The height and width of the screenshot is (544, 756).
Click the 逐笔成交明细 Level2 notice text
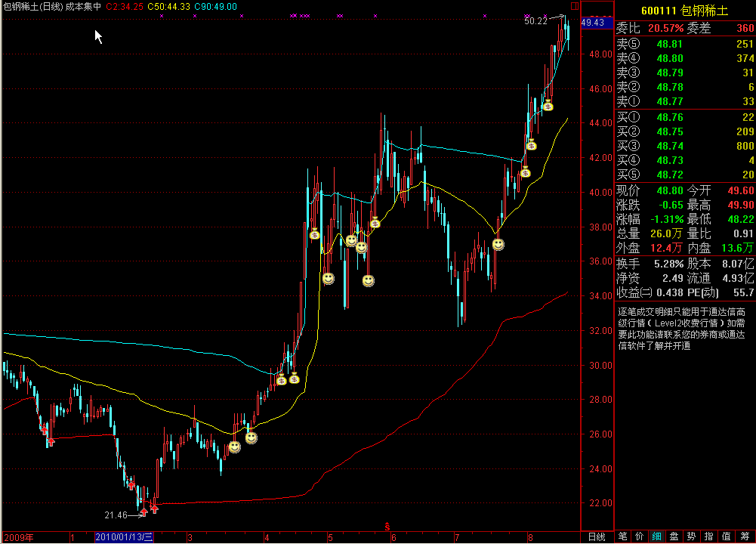[681, 329]
